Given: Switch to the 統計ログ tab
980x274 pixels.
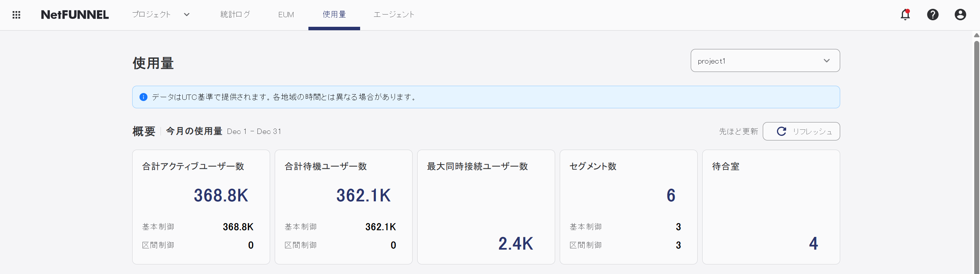Looking at the screenshot, I should 235,15.
